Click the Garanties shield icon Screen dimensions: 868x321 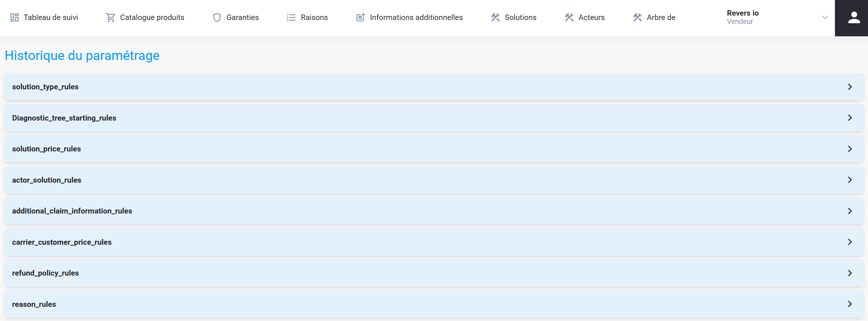point(217,17)
